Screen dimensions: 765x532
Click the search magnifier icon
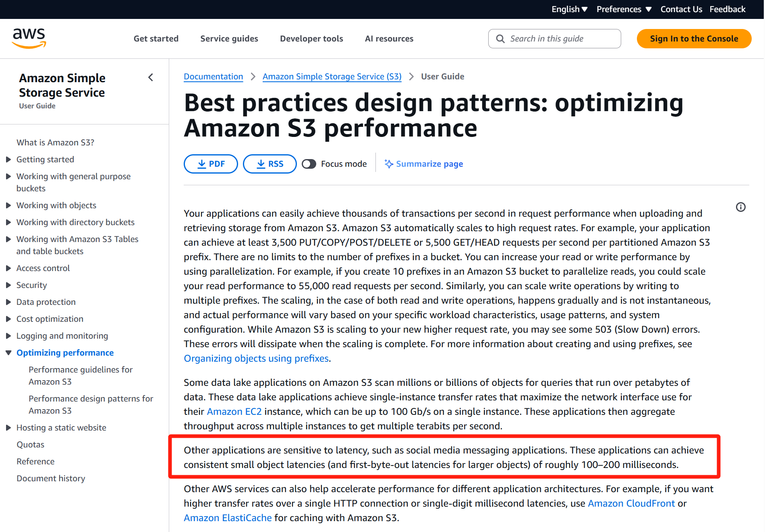pos(500,39)
